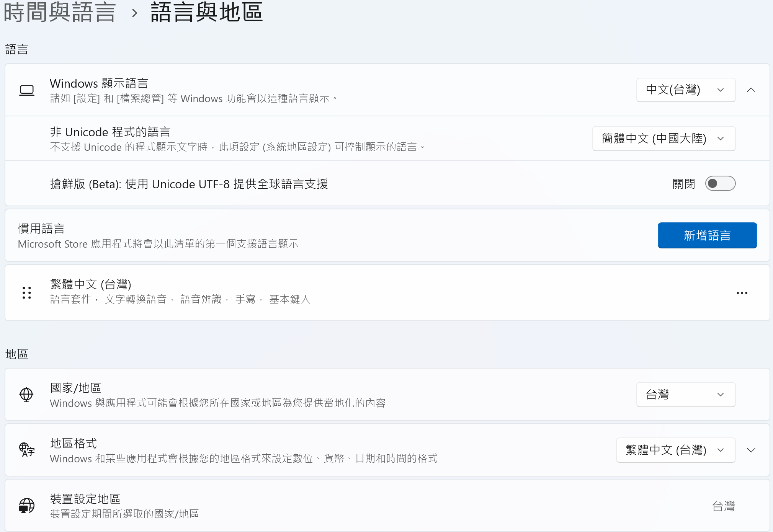Click the 國家/地區 row label
The image size is (773, 532).
coord(76,388)
